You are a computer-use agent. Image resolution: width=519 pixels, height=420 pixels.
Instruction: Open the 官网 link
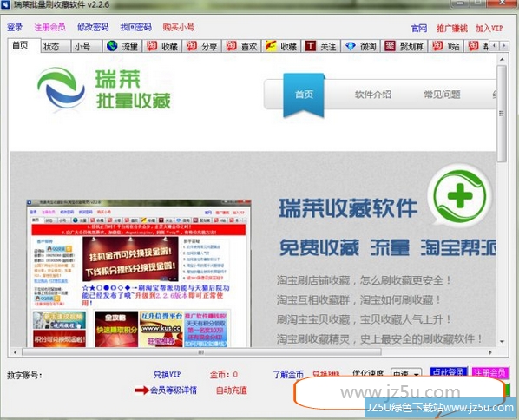tap(419, 29)
